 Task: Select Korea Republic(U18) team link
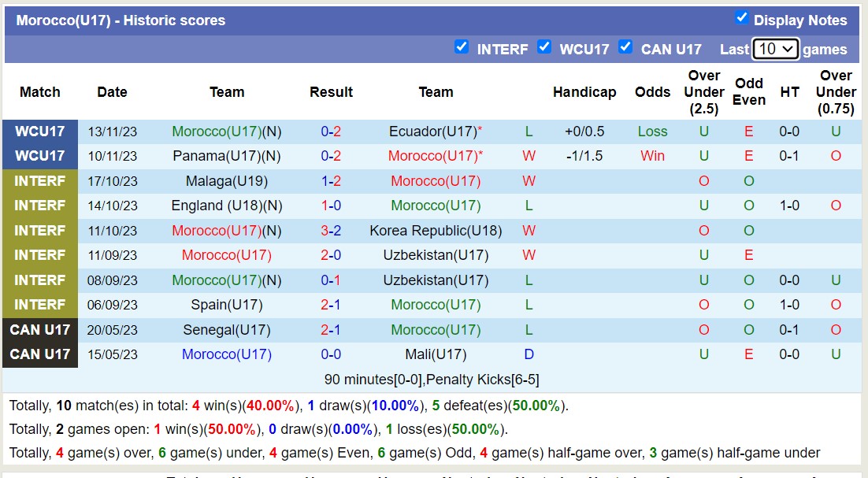[436, 231]
